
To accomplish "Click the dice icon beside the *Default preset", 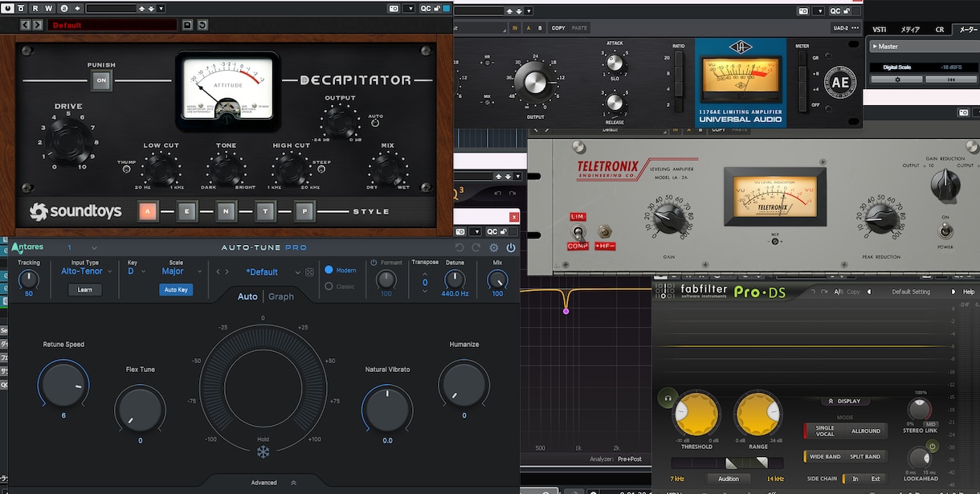I will 309,272.
